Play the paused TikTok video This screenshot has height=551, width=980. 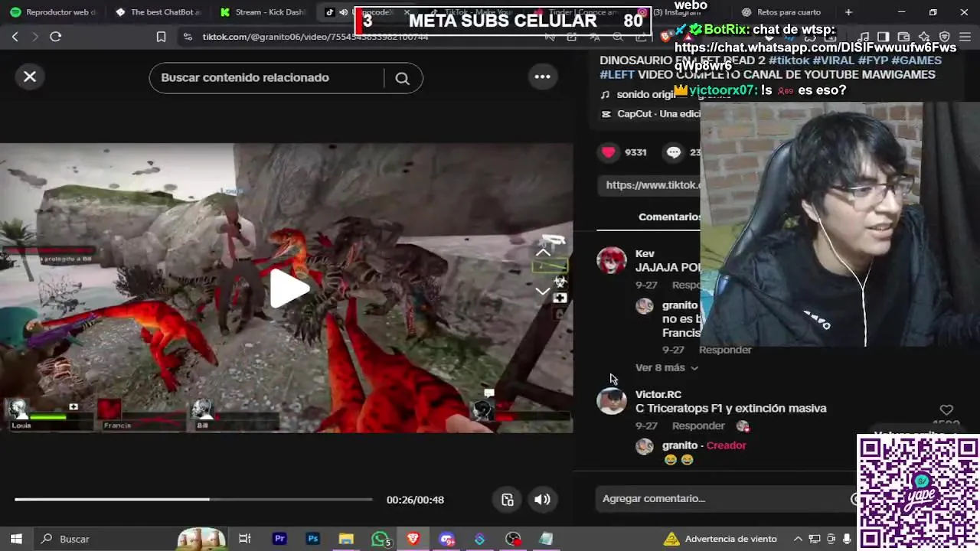point(289,289)
